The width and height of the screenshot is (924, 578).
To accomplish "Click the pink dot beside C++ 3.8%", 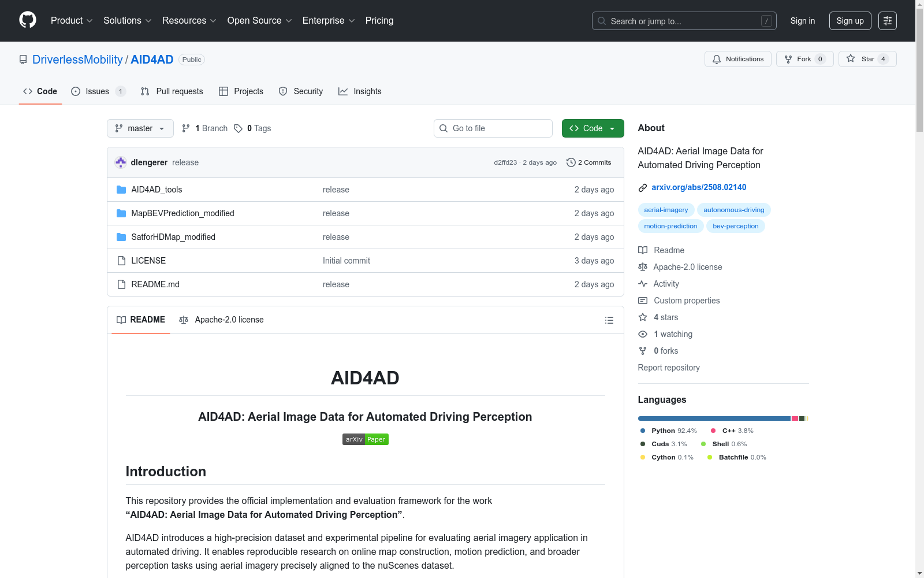I will pyautogui.click(x=713, y=431).
